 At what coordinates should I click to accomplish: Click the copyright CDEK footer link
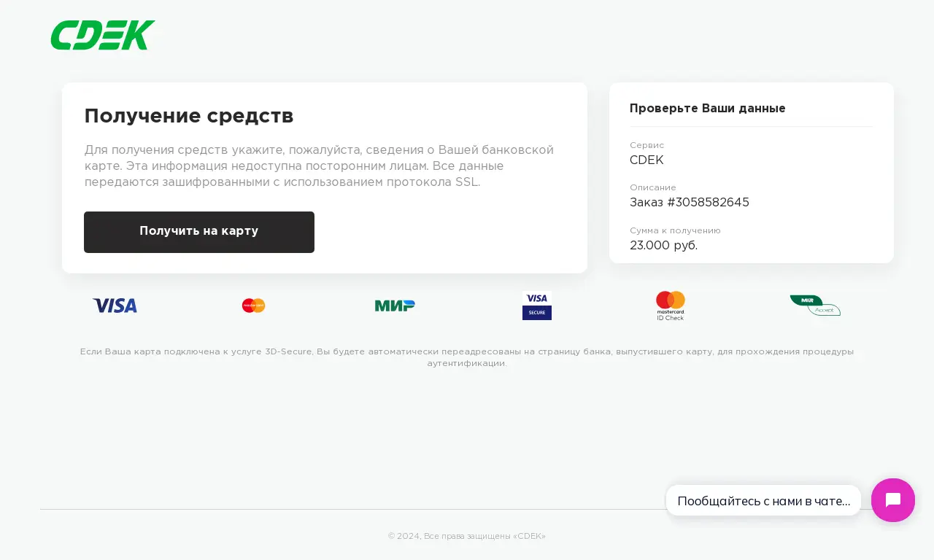pyautogui.click(x=467, y=536)
